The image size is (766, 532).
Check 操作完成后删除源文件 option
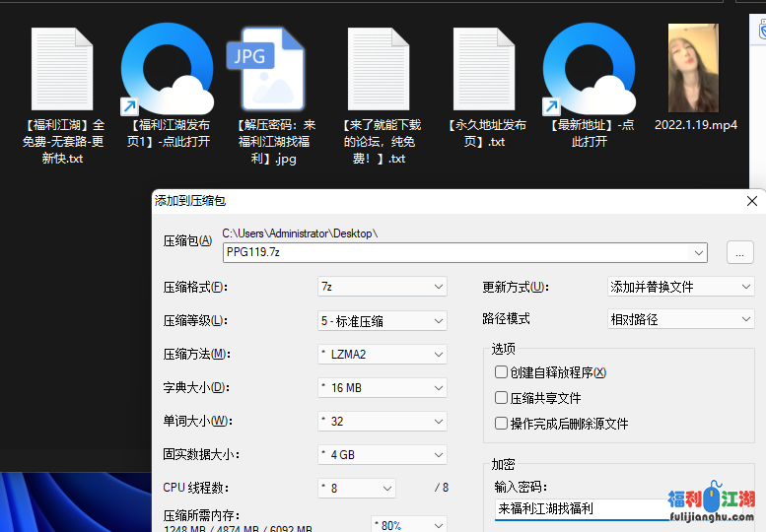[x=502, y=424]
